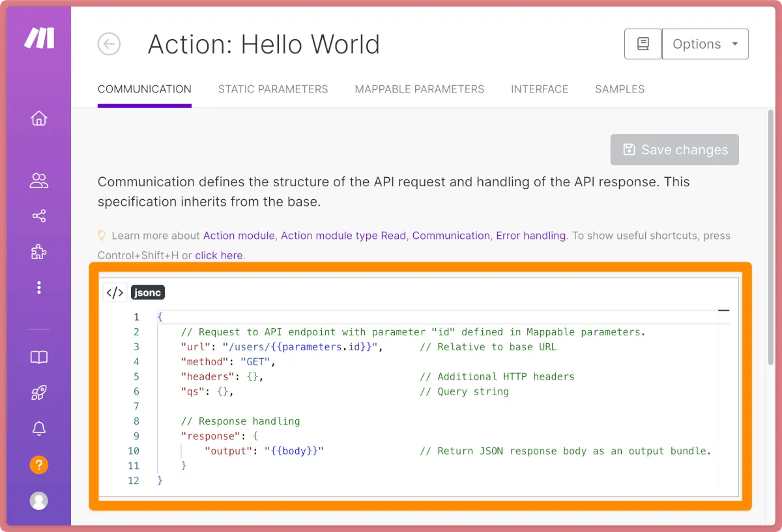
Task: Open the three-dot More menu in sidebar
Action: point(39,287)
